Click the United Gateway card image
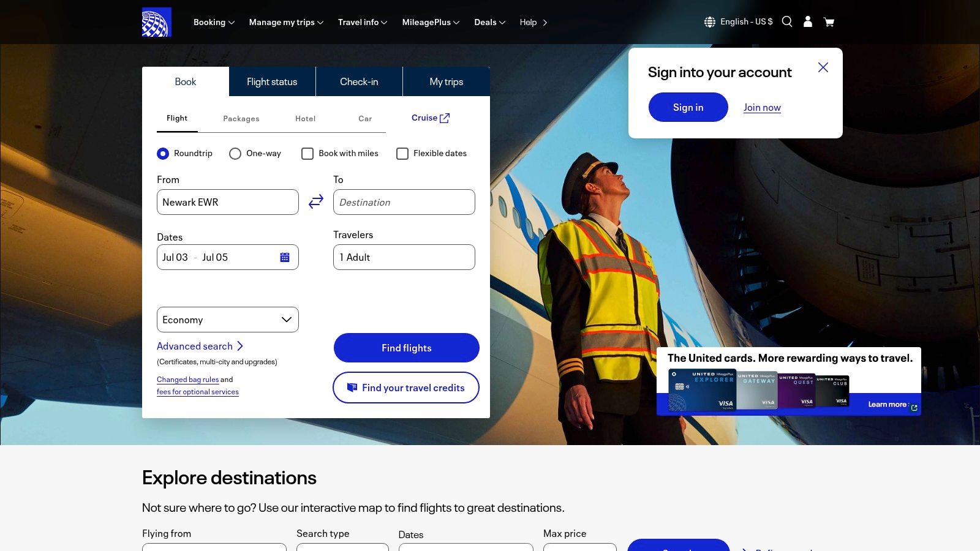The width and height of the screenshot is (980, 551). point(758,391)
